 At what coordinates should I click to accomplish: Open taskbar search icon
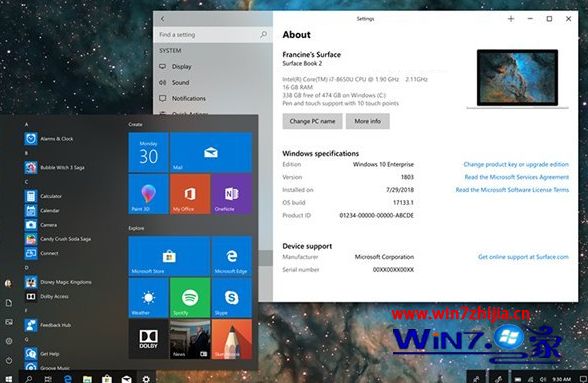(28, 379)
